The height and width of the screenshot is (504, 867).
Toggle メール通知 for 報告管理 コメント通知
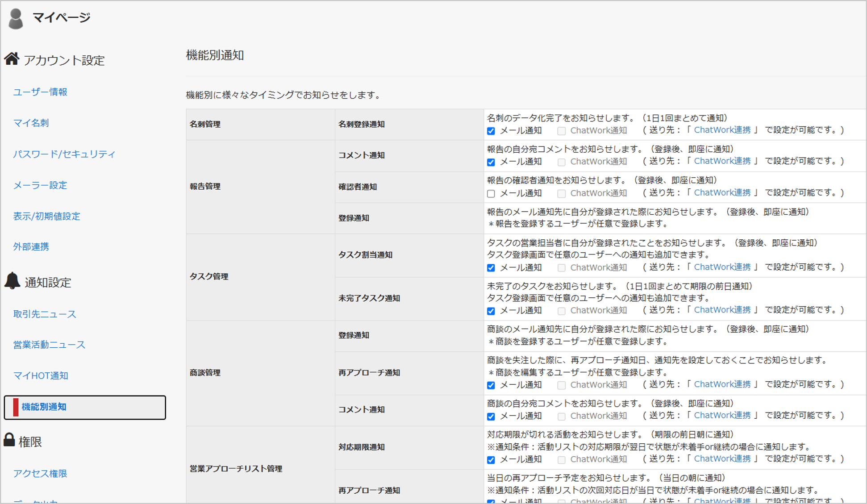491,162
